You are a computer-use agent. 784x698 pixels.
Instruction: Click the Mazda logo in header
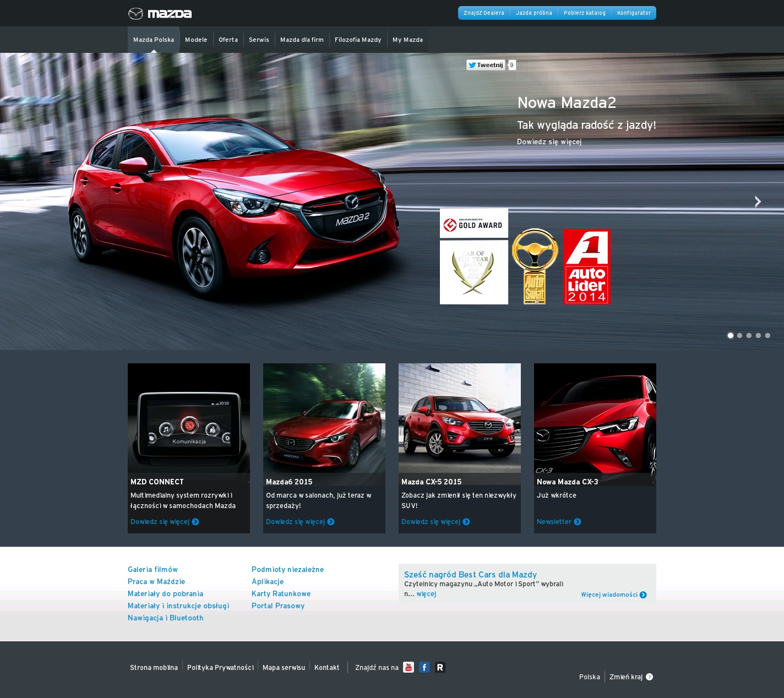tap(160, 14)
